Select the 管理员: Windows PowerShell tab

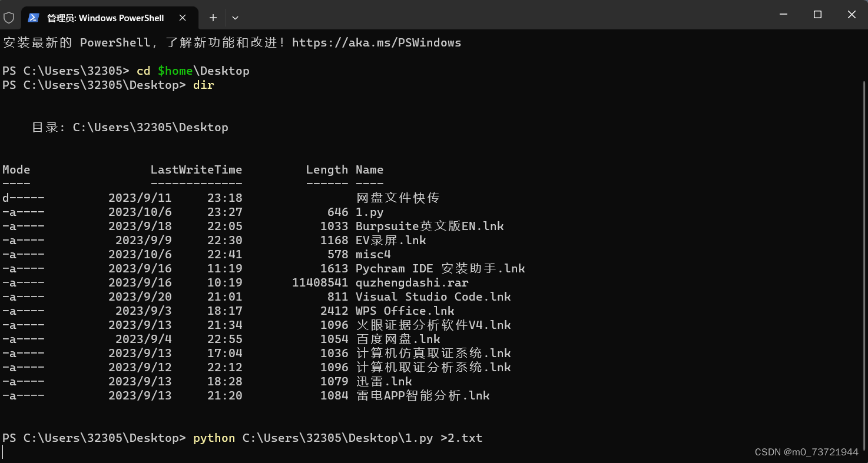tap(106, 18)
